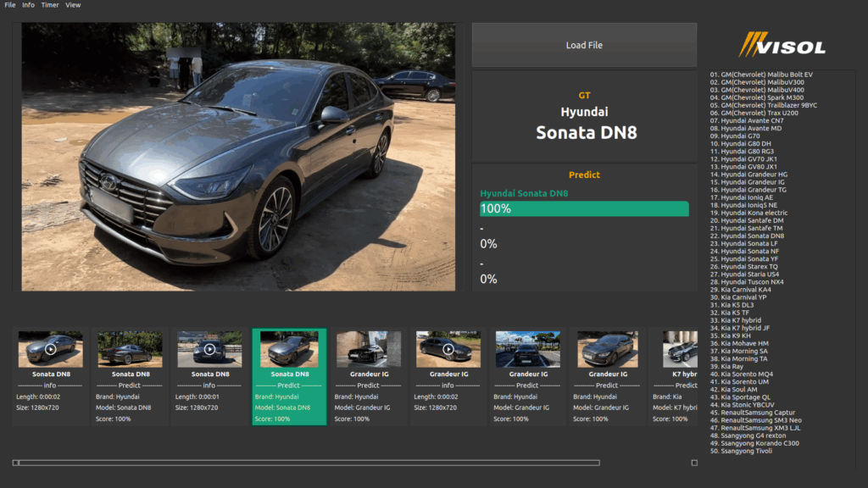Select '04. GM(Chevrolet) Spark M300' in list
Image resolution: width=868 pixels, height=488 pixels.
tap(757, 98)
